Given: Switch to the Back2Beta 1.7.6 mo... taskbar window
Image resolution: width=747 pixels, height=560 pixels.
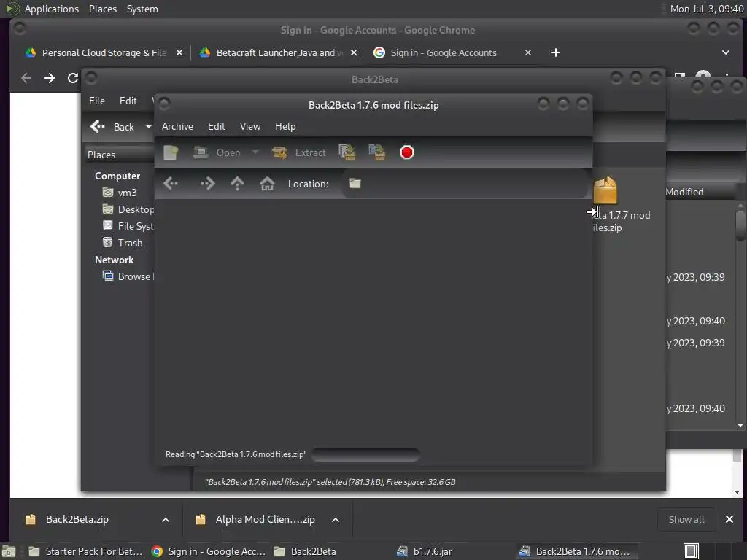Looking at the screenshot, I should (575, 551).
